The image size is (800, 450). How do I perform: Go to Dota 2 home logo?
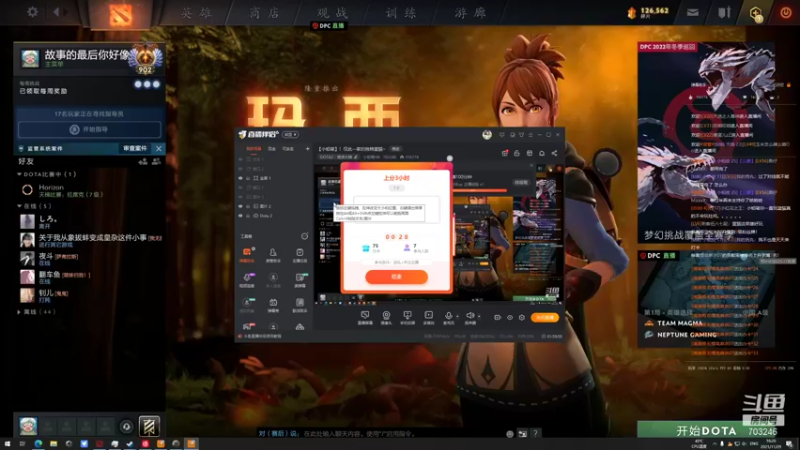(120, 14)
